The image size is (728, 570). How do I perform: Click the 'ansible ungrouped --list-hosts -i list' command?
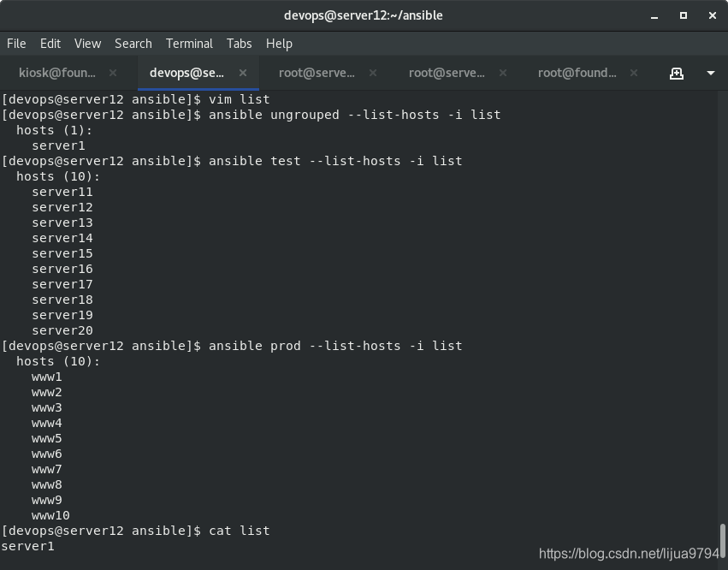(355, 115)
